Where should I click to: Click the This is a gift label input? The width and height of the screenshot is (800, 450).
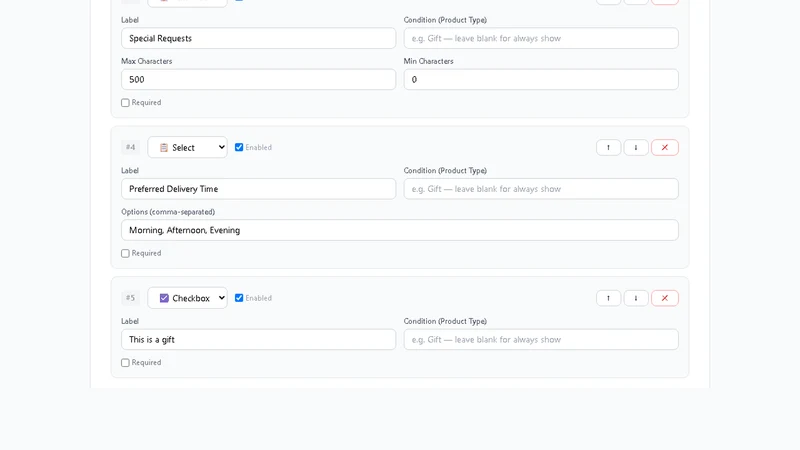(x=258, y=340)
